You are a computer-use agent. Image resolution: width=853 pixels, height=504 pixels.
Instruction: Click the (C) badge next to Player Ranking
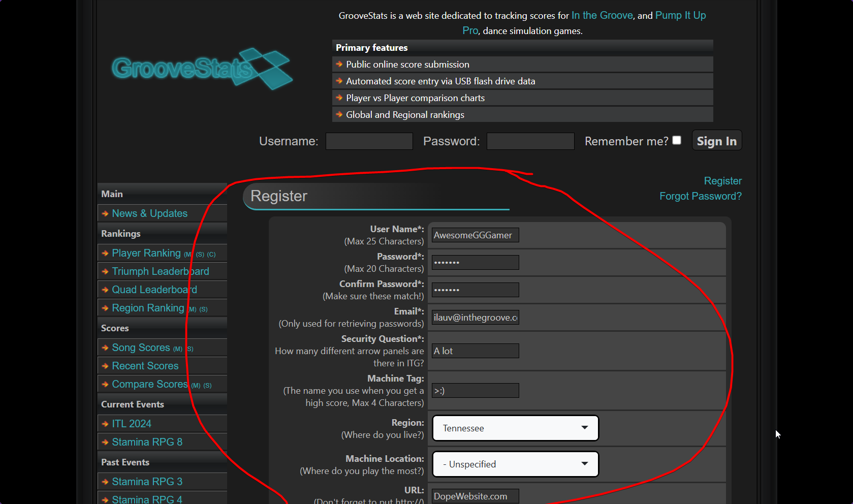[x=211, y=255]
